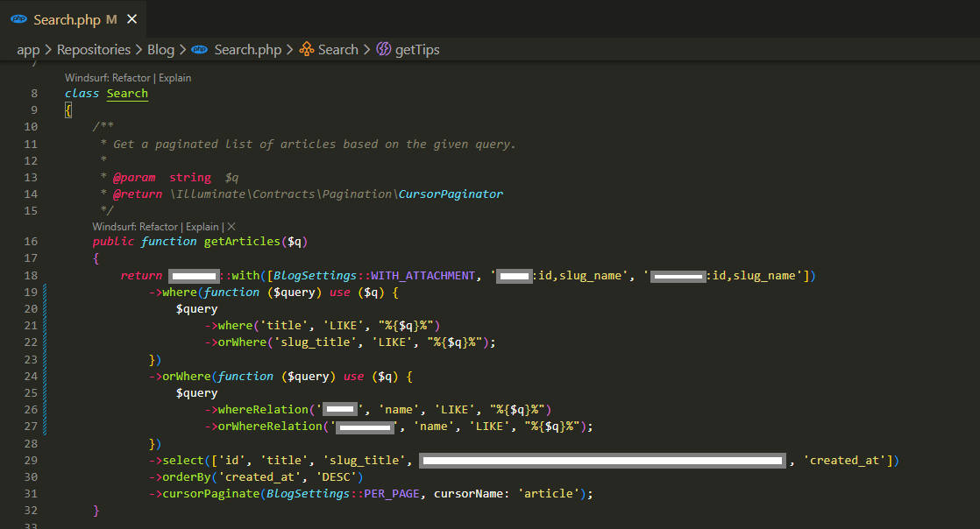Image resolution: width=980 pixels, height=529 pixels.
Task: Select the Search.php tab
Action: click(x=73, y=19)
